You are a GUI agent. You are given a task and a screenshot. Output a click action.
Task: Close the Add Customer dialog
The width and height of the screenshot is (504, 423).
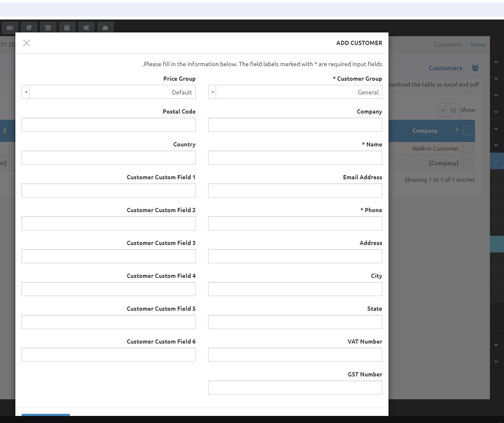click(27, 43)
